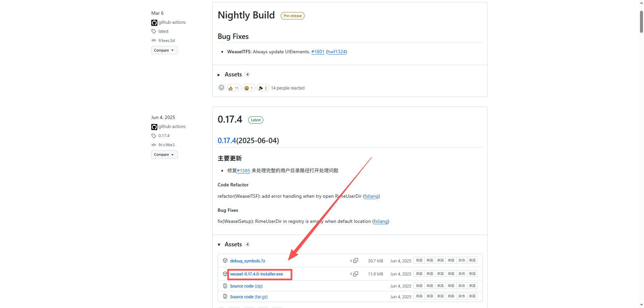
Task: Open fxliang link on the refactor line
Action: pos(371,196)
